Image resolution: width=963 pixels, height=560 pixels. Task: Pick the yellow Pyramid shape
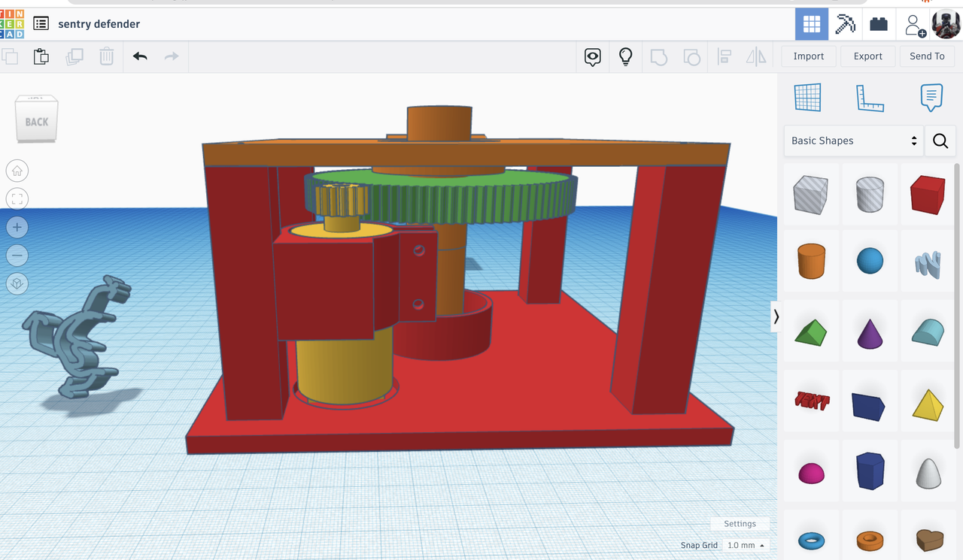928,404
